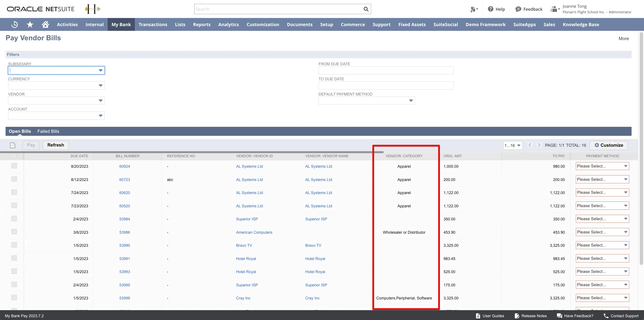
Task: Open the 1...16 page range dropdown
Action: pyautogui.click(x=513, y=145)
